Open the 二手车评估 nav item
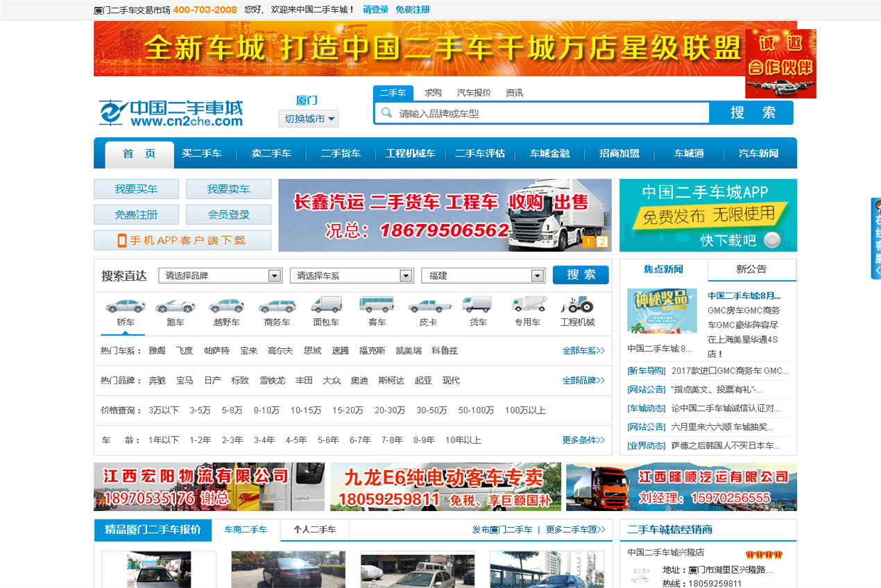This screenshot has height=588, width=881. (480, 154)
